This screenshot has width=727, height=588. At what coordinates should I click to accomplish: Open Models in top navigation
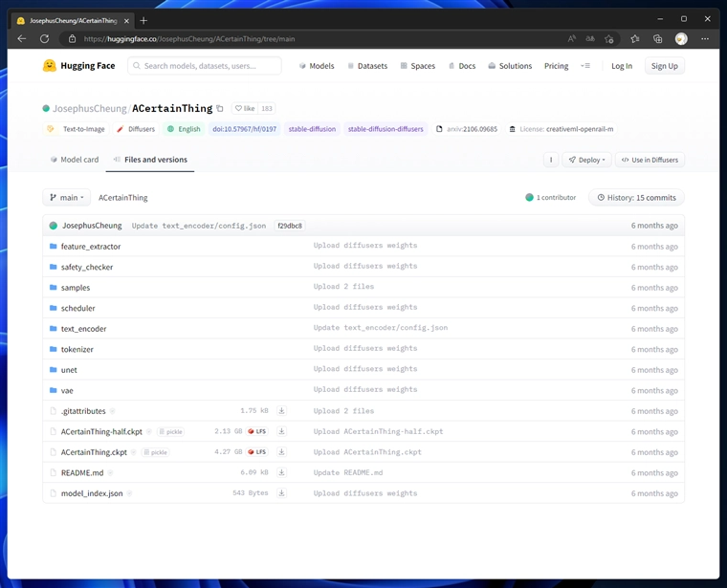tap(317, 66)
